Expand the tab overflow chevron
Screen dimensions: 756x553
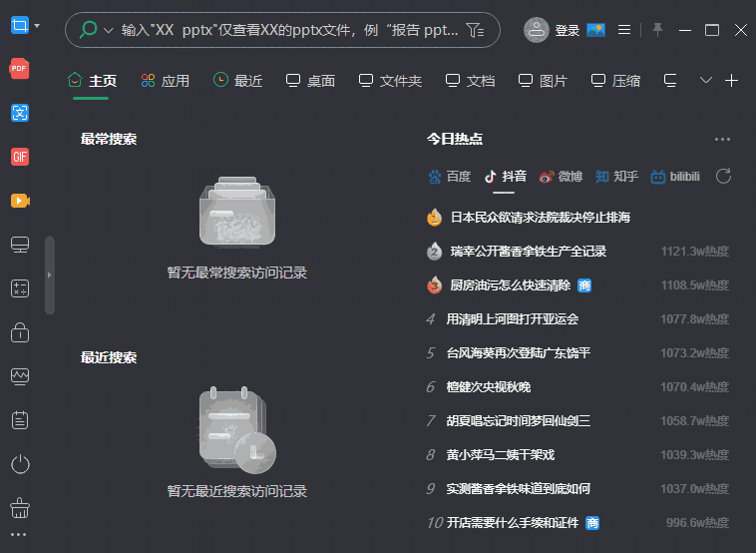(x=706, y=80)
